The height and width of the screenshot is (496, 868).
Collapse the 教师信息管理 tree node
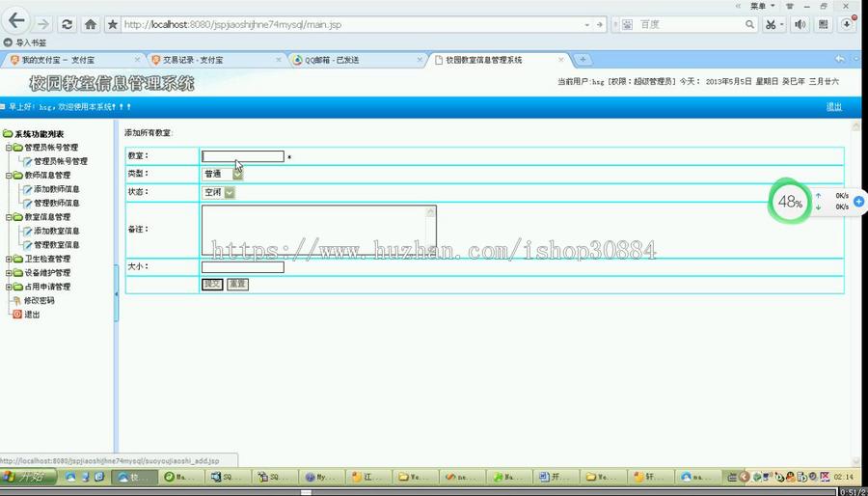(x=9, y=175)
